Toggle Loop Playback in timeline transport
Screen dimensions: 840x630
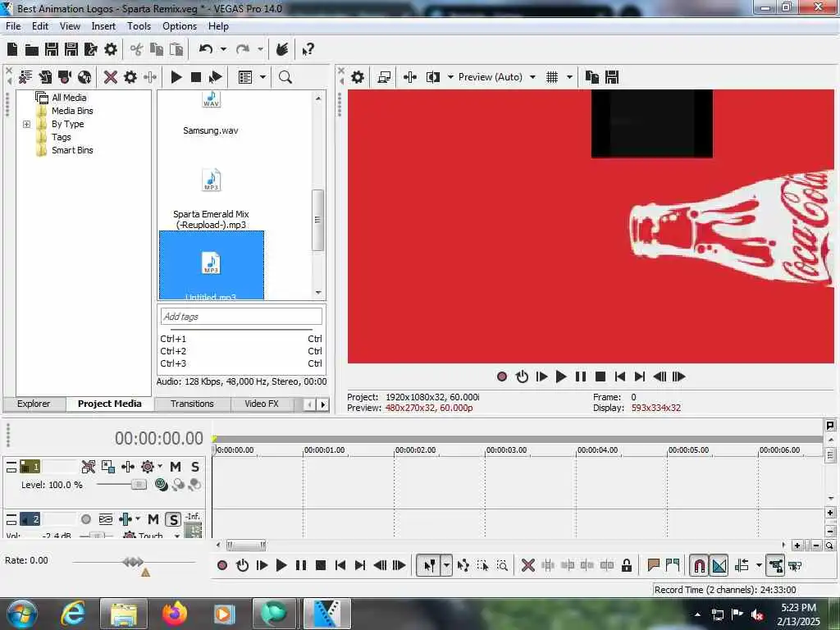click(x=242, y=565)
